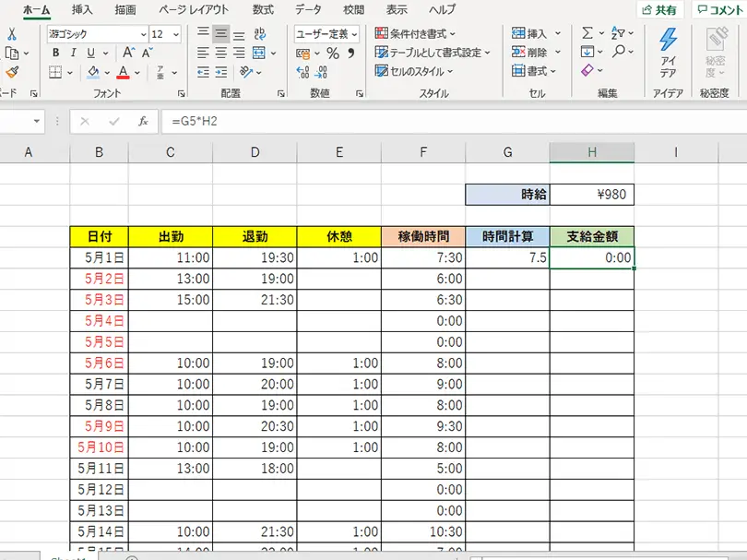The height and width of the screenshot is (560, 747).
Task: Toggle wrap text in the alignment group
Action: (260, 32)
